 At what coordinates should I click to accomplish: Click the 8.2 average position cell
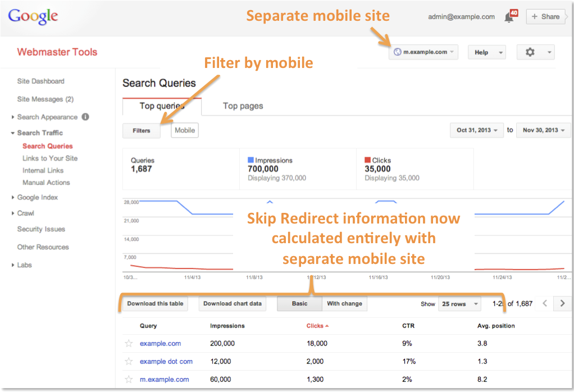[482, 380]
